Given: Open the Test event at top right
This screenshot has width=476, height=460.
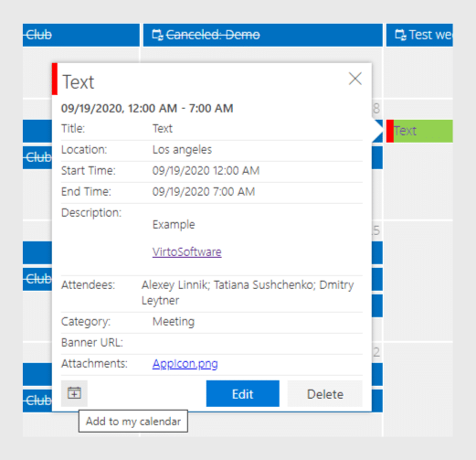Looking at the screenshot, I should (x=419, y=35).
